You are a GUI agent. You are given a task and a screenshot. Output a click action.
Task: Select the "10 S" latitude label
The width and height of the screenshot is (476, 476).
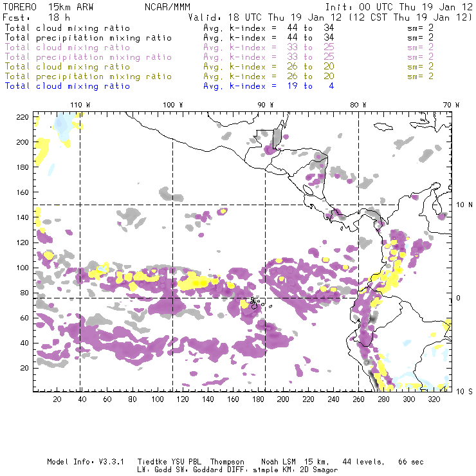[464, 392]
